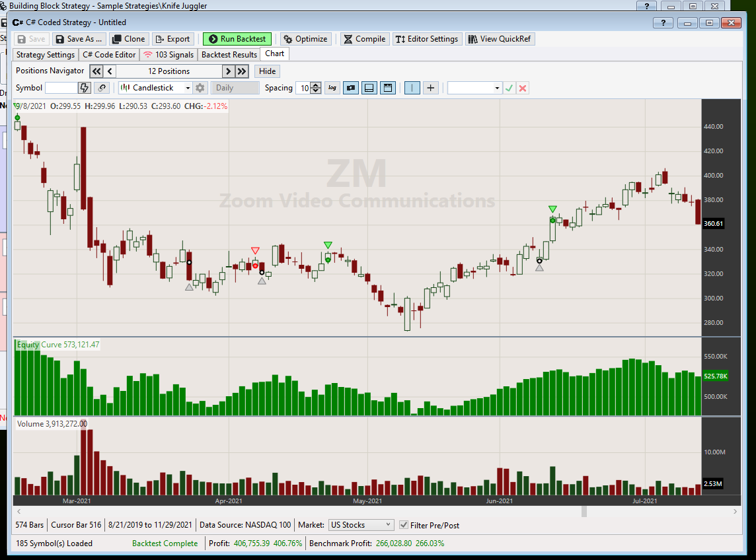Image resolution: width=756 pixels, height=560 pixels.
Task: Open the Backtest Results tab
Action: coord(229,54)
